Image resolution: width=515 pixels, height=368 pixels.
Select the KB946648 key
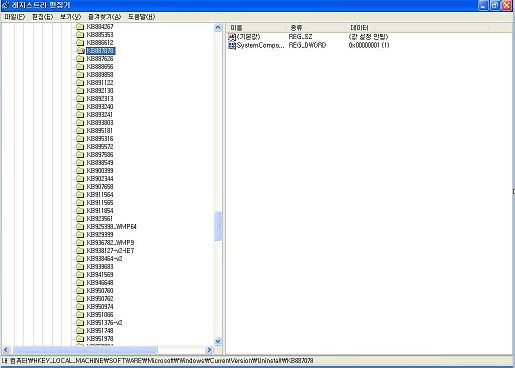pyautogui.click(x=100, y=283)
